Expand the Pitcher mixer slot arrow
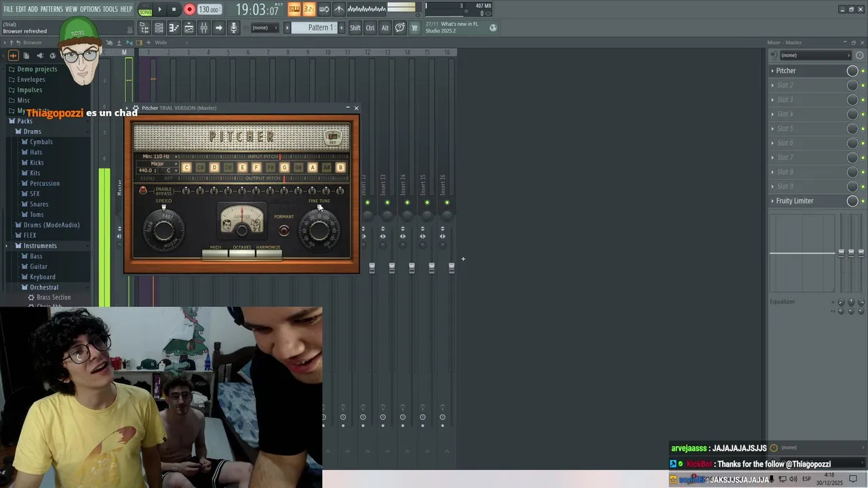The width and height of the screenshot is (868, 488). [x=772, y=70]
